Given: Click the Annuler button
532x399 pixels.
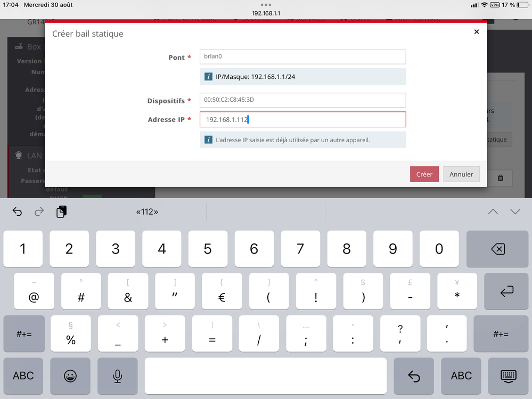Looking at the screenshot, I should (461, 174).
